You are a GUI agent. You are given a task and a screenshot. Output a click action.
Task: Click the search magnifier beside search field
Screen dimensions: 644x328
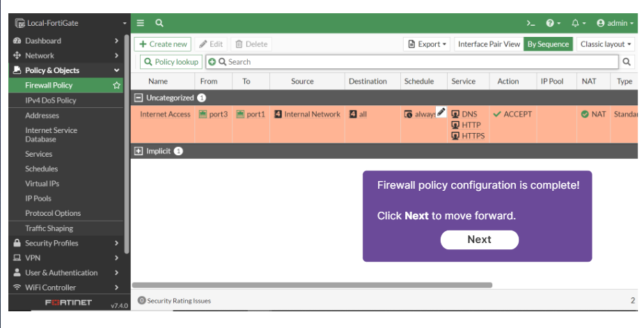pyautogui.click(x=627, y=62)
